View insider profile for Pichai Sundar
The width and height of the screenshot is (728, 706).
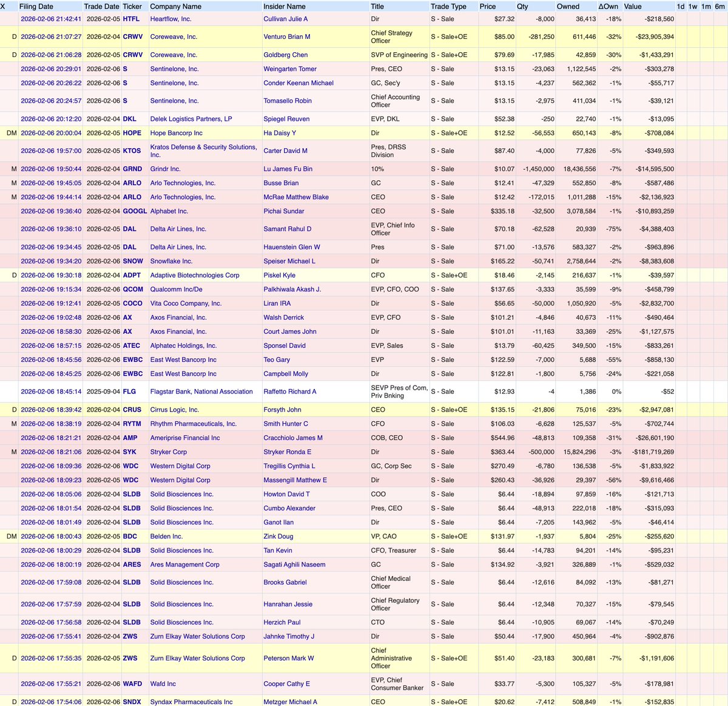[284, 211]
